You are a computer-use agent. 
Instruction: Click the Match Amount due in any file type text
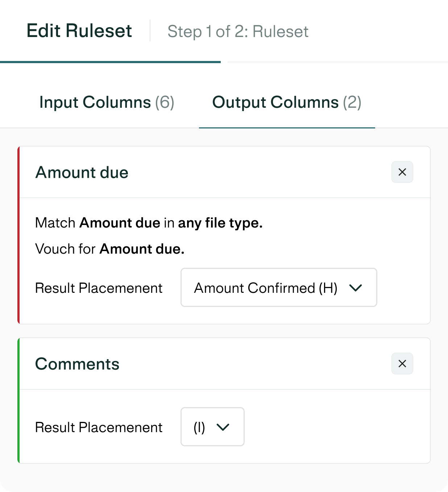tap(149, 223)
